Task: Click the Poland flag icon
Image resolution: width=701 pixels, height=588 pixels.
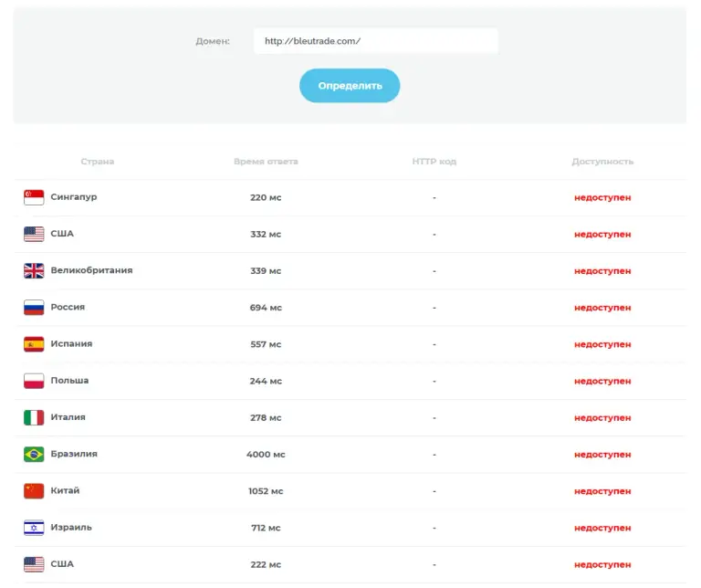Action: pos(34,381)
